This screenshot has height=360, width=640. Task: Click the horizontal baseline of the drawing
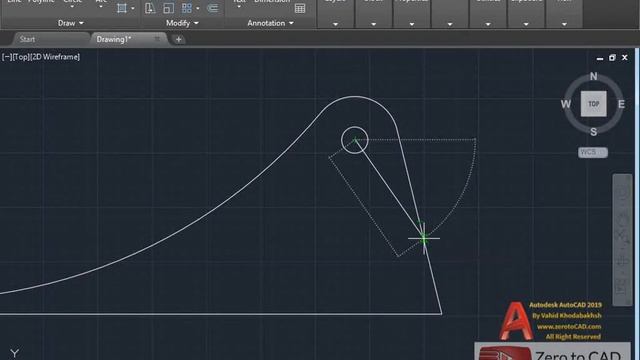(x=220, y=314)
